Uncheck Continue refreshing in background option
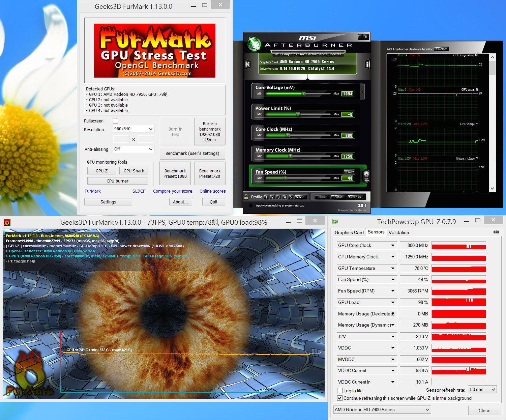This screenshot has height=420, width=506. 340,398
